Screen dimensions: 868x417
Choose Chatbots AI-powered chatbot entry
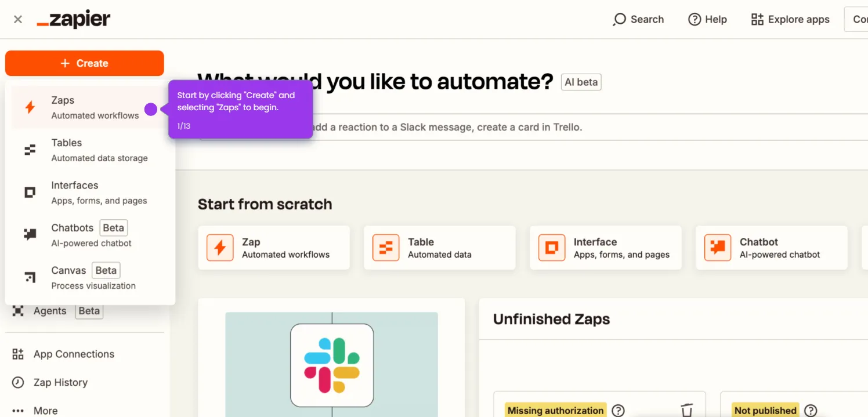tap(91, 235)
